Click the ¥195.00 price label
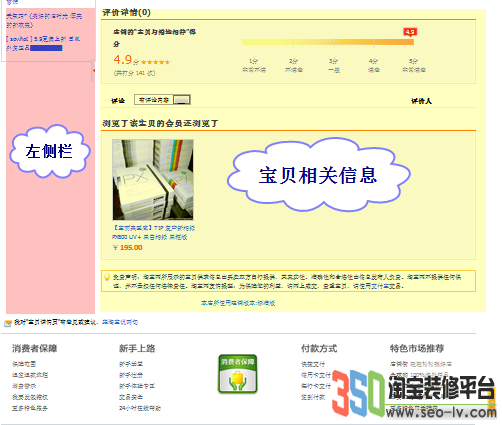This screenshot has height=425, width=502. 128,248
